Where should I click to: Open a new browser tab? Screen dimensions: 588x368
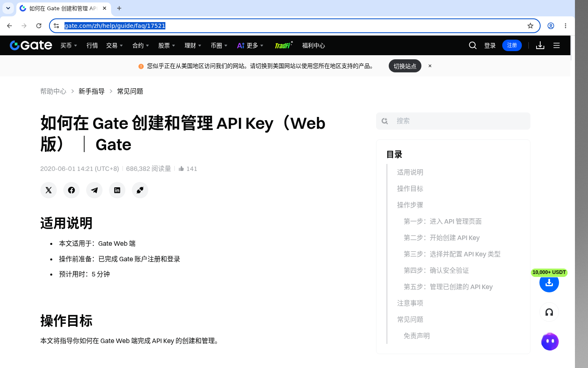pyautogui.click(x=119, y=8)
